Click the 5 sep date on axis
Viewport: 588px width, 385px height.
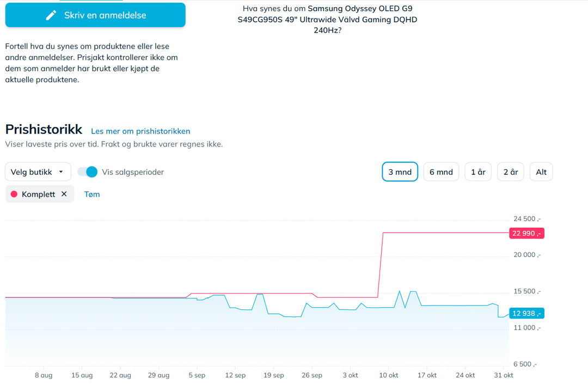pos(197,375)
